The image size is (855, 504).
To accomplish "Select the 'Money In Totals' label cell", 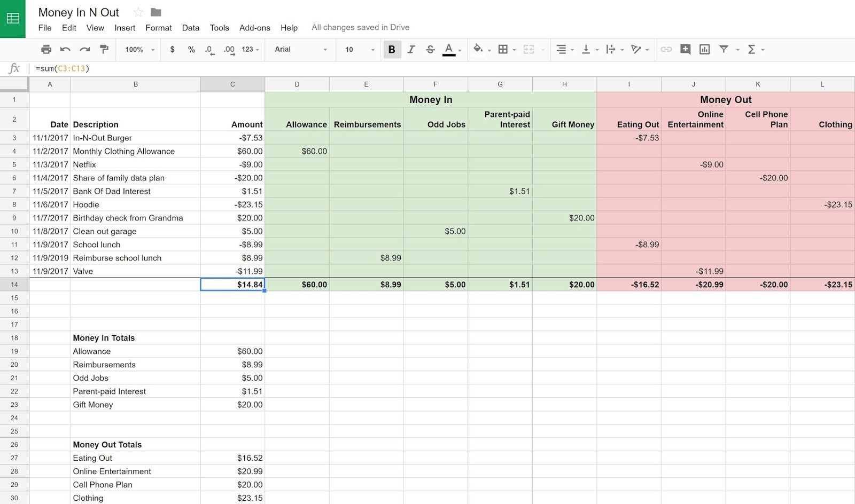I will [136, 338].
